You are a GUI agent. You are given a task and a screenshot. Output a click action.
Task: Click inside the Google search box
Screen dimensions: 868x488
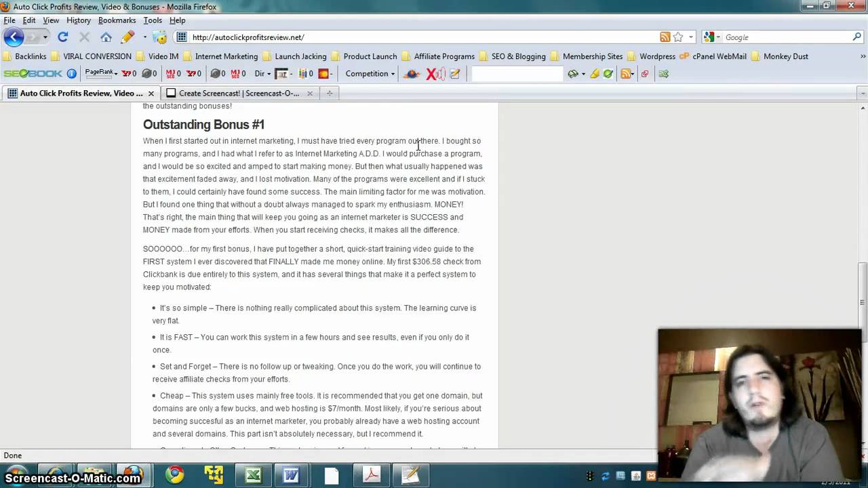click(787, 37)
